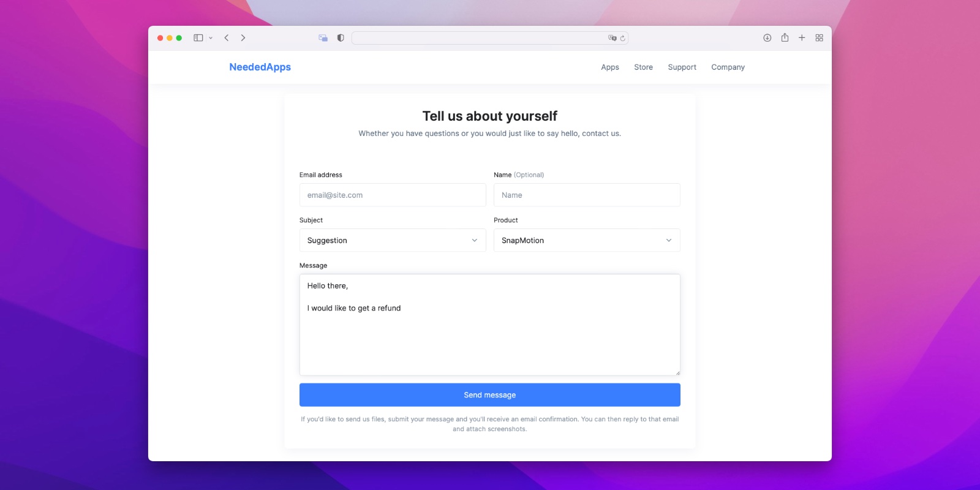Show downloads
Image resolution: width=980 pixels, height=490 pixels.
point(767,38)
